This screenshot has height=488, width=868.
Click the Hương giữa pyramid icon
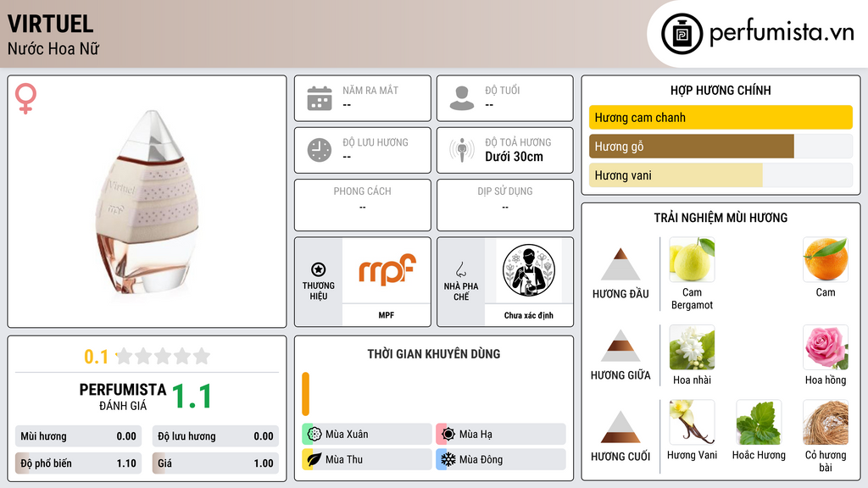coord(620,346)
